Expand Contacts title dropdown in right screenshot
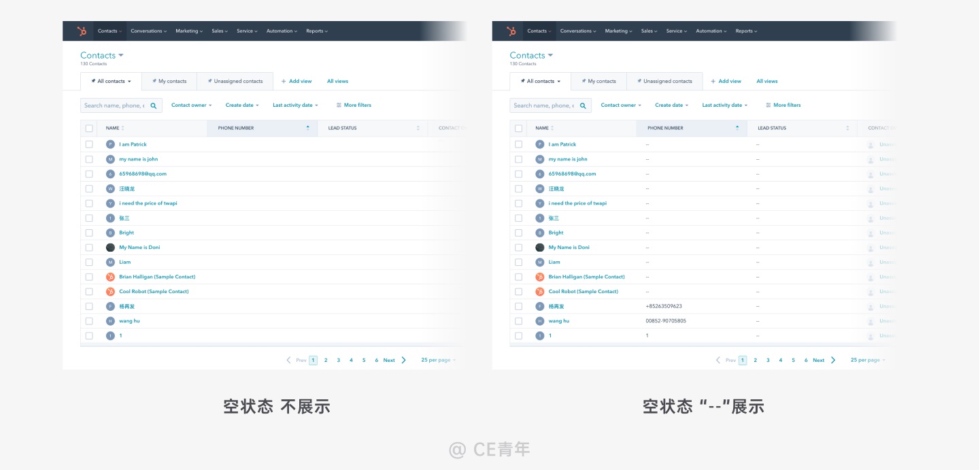This screenshot has width=980, height=470. [551, 55]
